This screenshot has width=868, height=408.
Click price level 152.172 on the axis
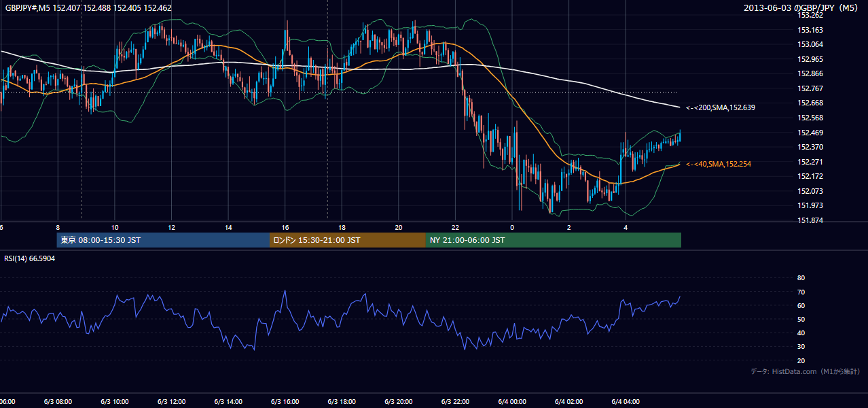(810, 176)
